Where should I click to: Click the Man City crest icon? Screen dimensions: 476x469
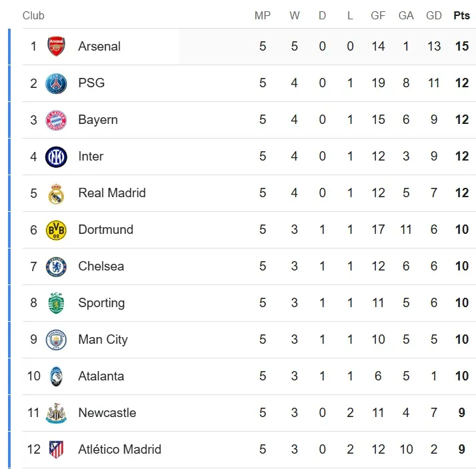coord(56,340)
